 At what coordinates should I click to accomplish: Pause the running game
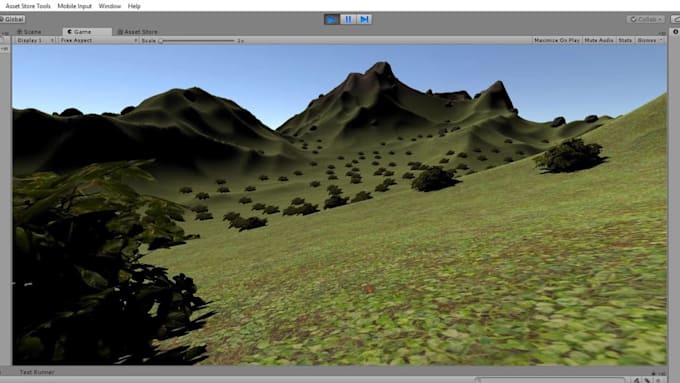click(x=348, y=20)
